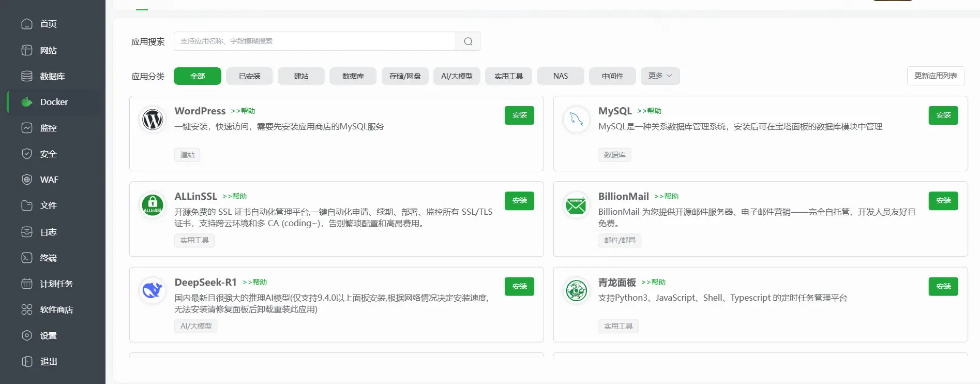The image size is (980, 384).
Task: Click the WordPress logo icon
Action: tap(153, 120)
